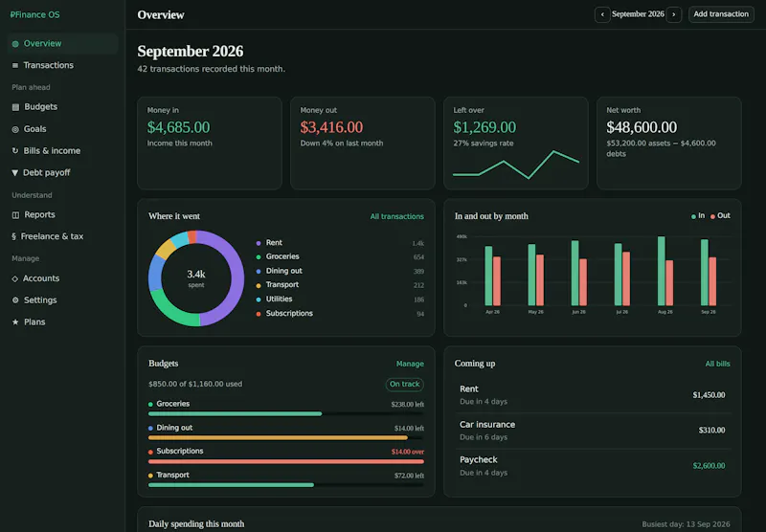The image size is (766, 532).
Task: Click the Dining out legend entry
Action: [x=340, y=271]
